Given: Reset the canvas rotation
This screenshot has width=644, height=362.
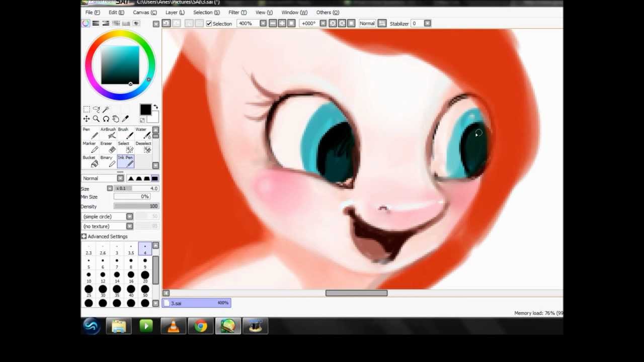Looking at the screenshot, I should 351,23.
